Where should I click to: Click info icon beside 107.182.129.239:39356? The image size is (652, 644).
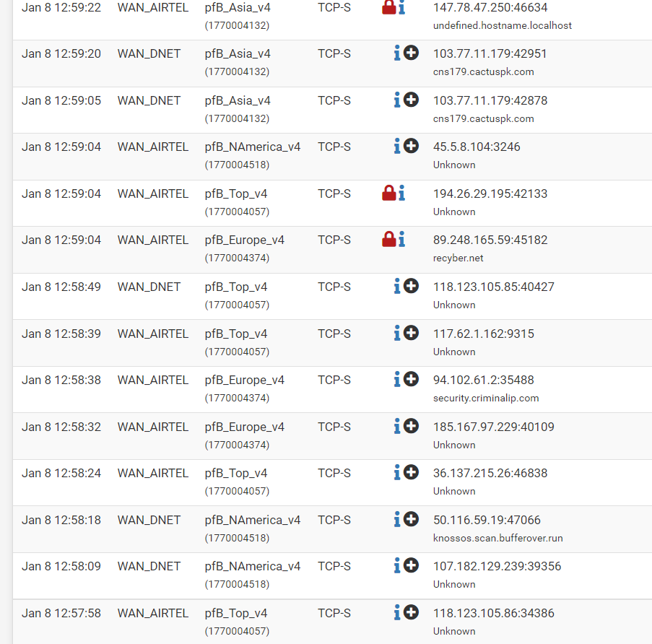coord(397,566)
